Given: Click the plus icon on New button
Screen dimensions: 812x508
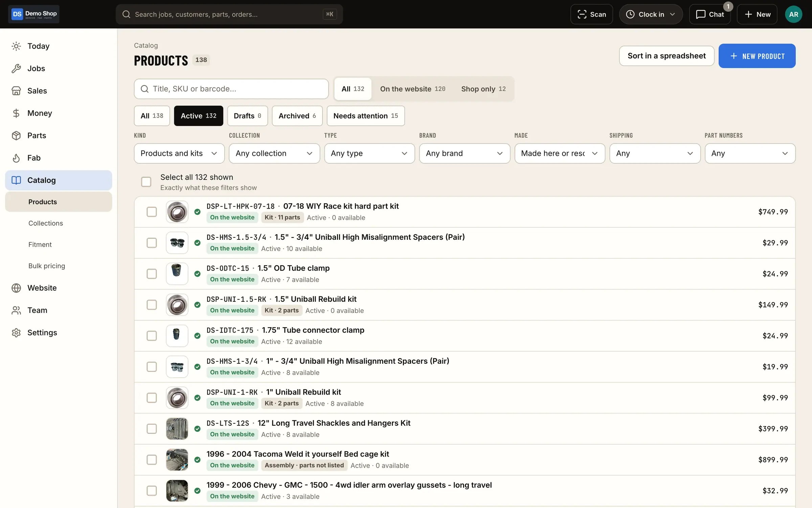Looking at the screenshot, I should pos(748,14).
